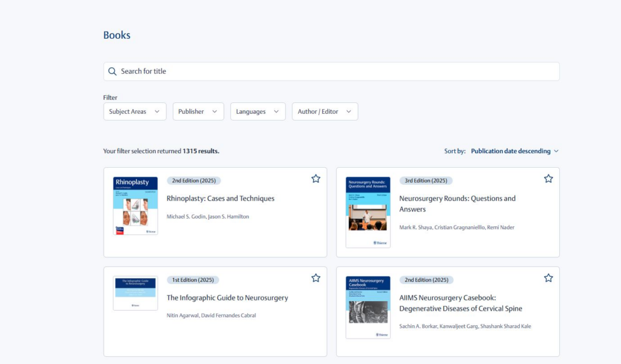Expand the Author / Editor filter
The height and width of the screenshot is (364, 621).
click(324, 111)
